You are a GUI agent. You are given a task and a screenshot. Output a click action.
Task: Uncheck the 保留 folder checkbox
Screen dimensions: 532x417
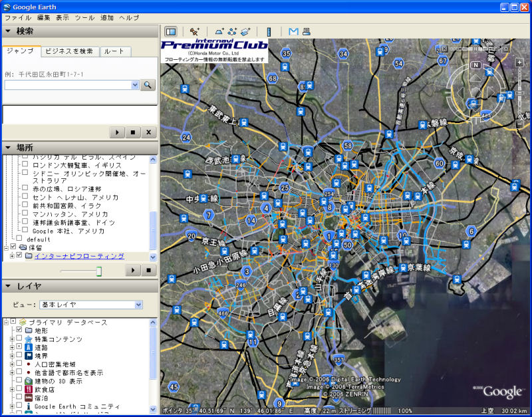[x=13, y=247]
